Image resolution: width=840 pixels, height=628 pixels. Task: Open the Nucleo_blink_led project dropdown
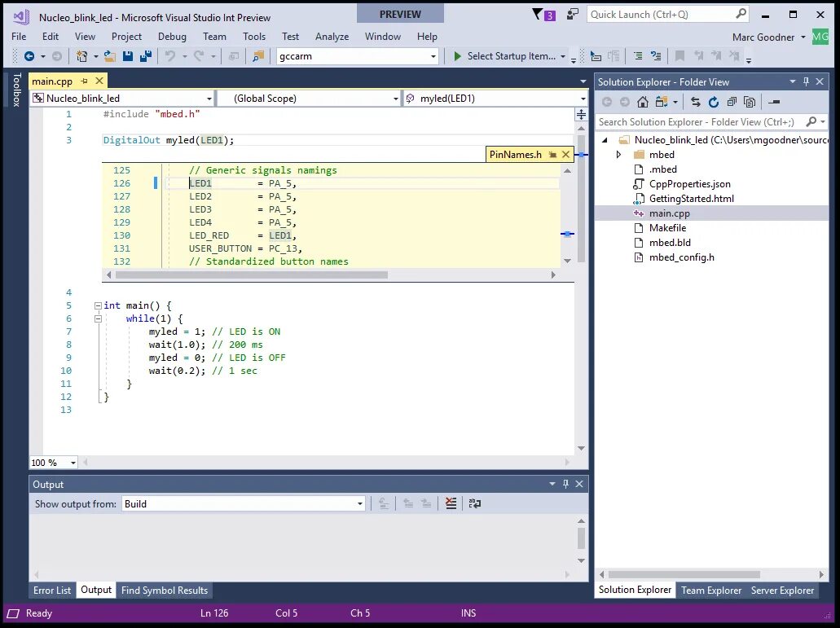point(209,99)
